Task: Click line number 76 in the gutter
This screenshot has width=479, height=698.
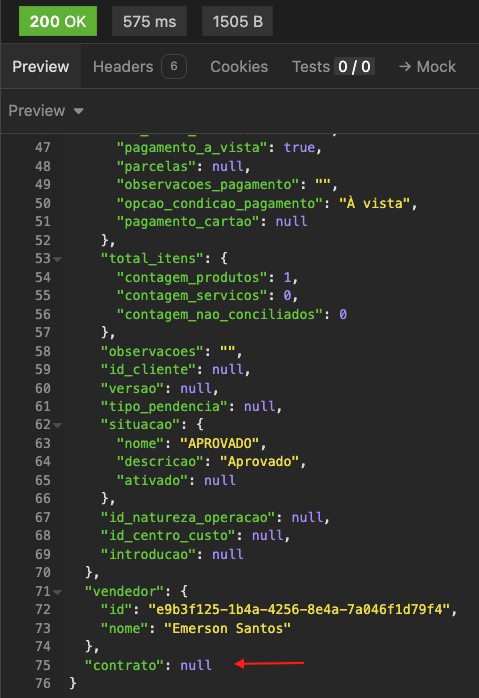Action: [x=43, y=683]
